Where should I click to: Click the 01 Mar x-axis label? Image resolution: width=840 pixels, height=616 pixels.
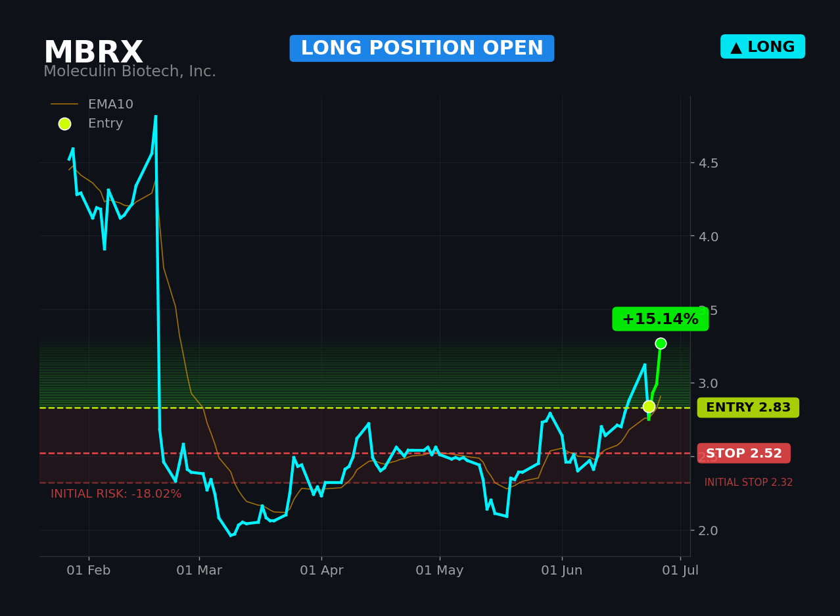point(199,571)
